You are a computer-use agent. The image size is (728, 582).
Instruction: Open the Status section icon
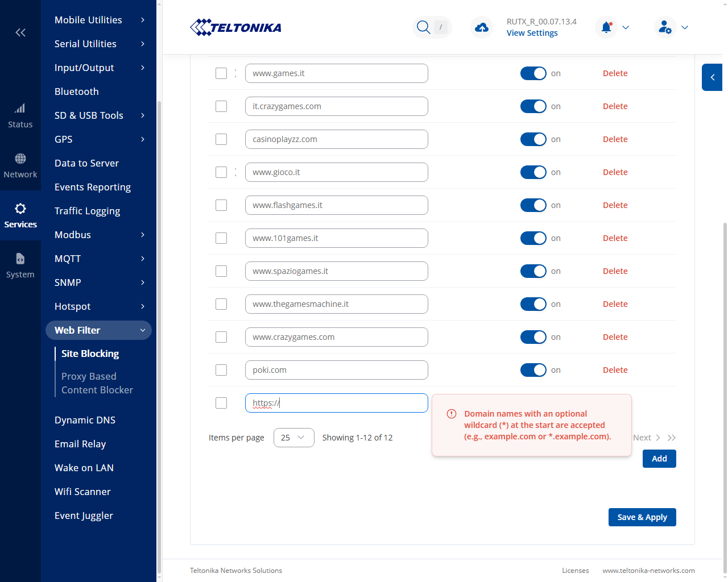click(x=20, y=108)
